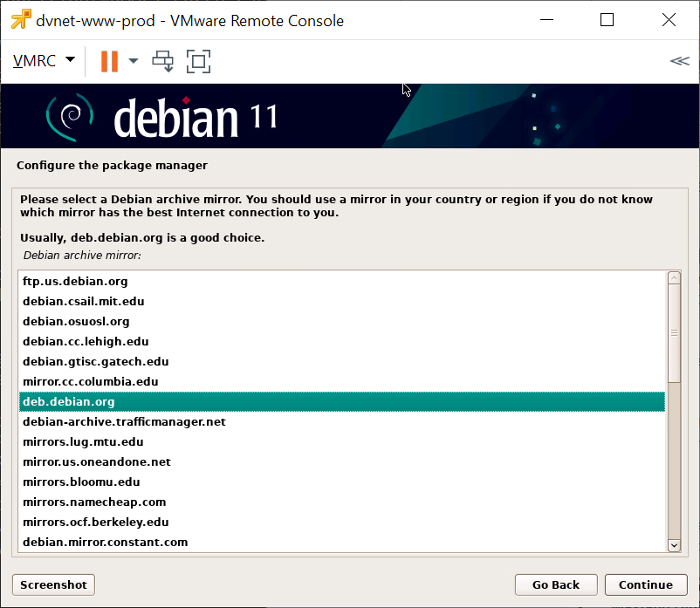Click the double chevron collapse toolbar icon
700x608 pixels.
coord(679,60)
